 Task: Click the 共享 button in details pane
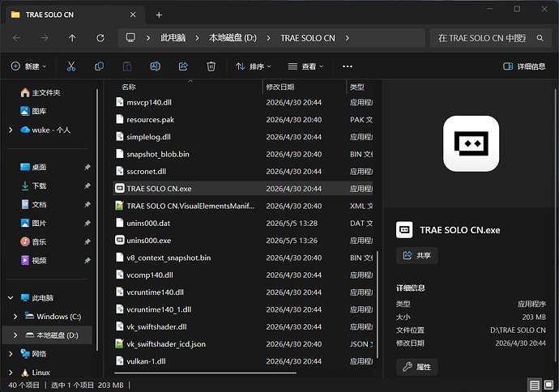click(416, 255)
